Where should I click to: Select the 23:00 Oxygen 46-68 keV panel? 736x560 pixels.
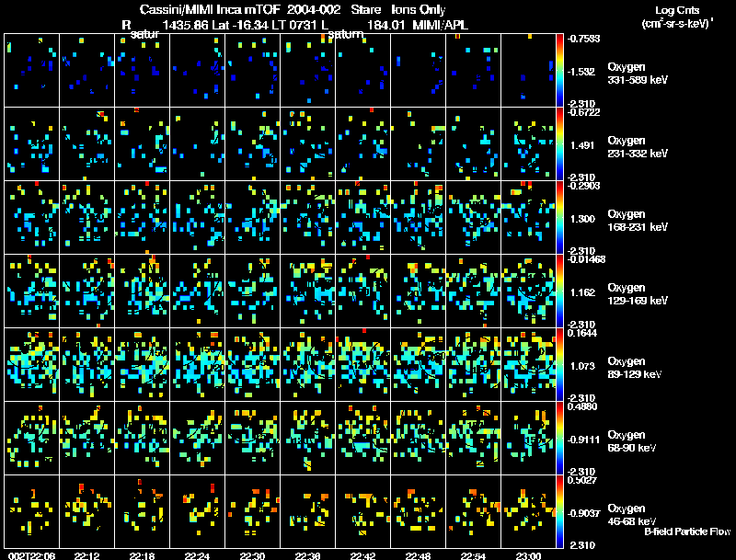[528, 511]
